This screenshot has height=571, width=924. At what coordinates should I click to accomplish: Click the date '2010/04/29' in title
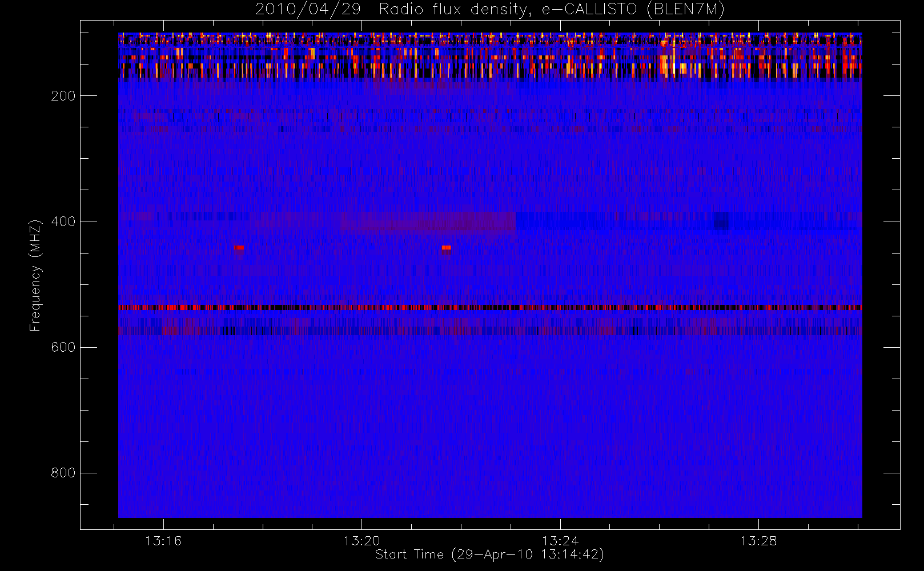tap(308, 10)
